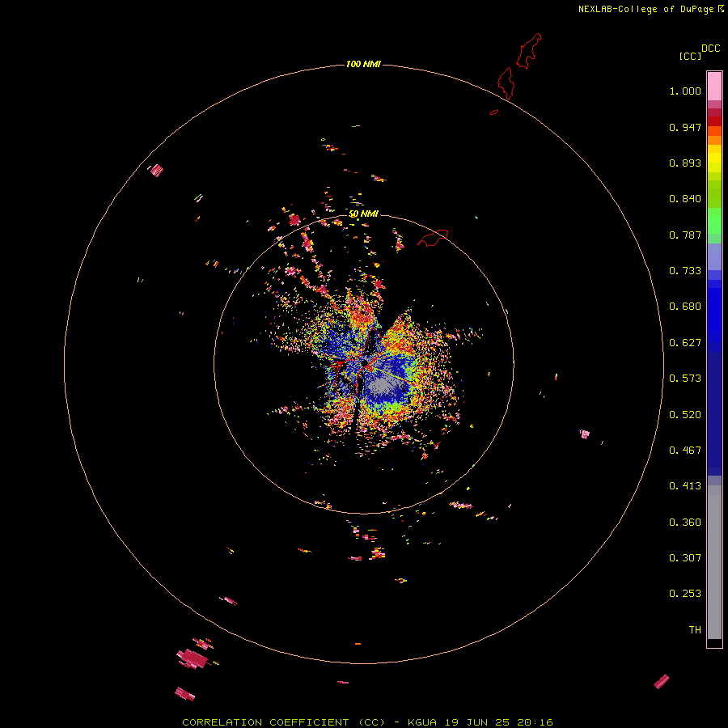The height and width of the screenshot is (728, 728).
Task: Click the 0.733 scale value
Action: 685,271
